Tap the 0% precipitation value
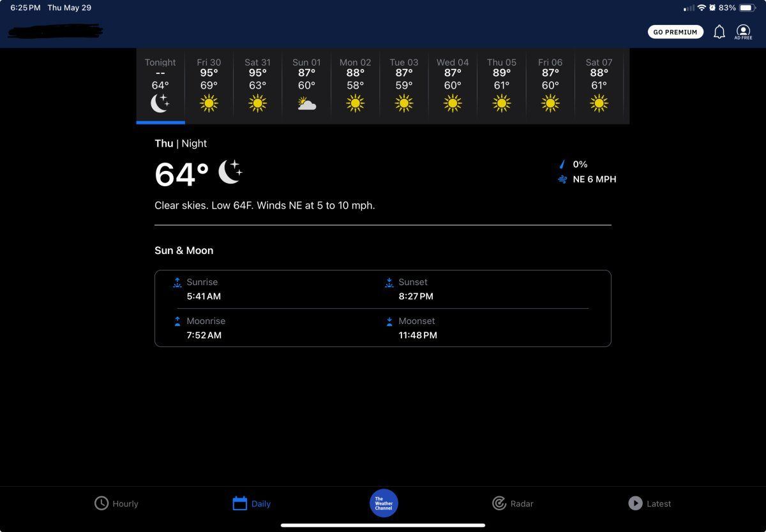766x532 pixels. click(580, 165)
